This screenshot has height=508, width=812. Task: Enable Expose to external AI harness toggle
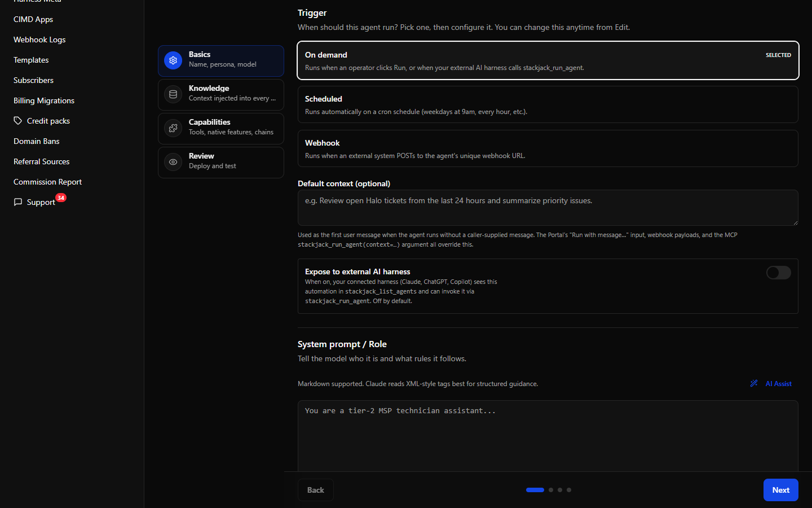[778, 273]
